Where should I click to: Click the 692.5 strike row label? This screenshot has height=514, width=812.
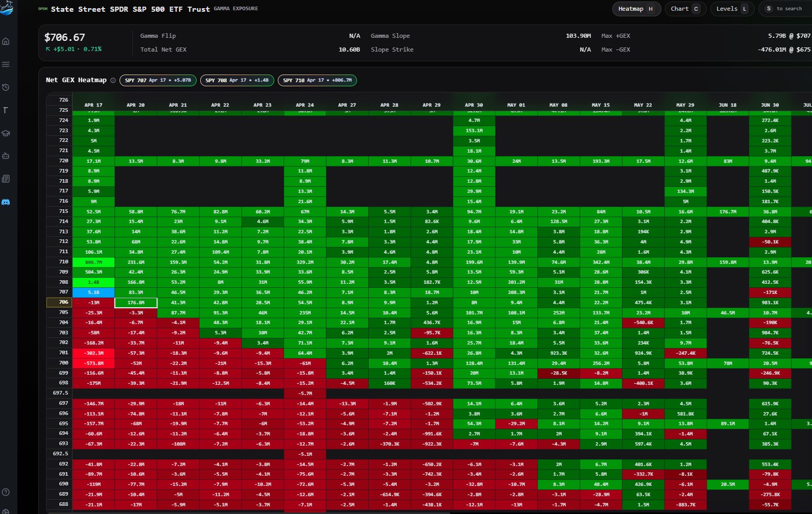59,454
